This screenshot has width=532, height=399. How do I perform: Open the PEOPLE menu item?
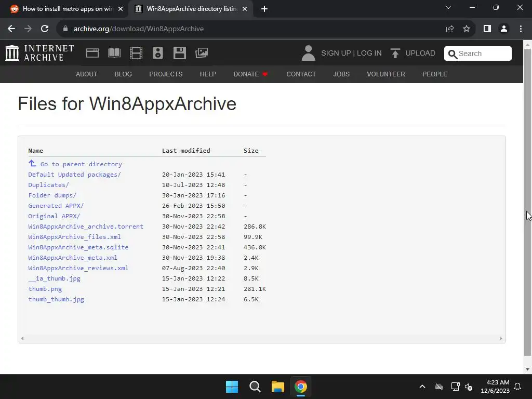point(435,74)
